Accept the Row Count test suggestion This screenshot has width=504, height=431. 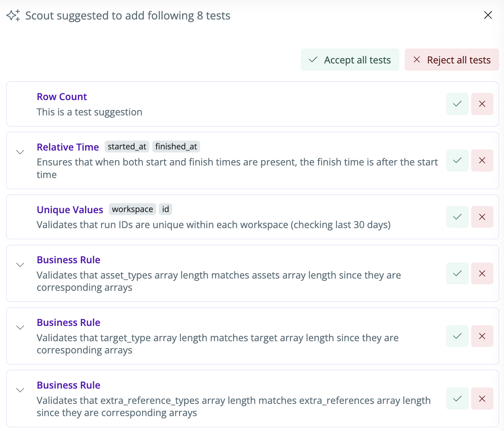click(x=457, y=104)
